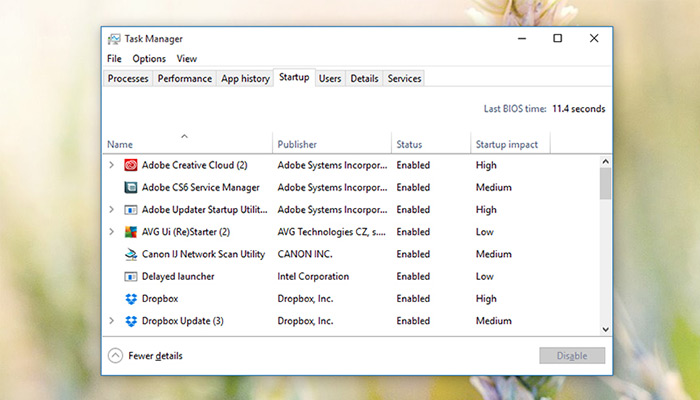Open the Options menu
The height and width of the screenshot is (400, 700).
click(x=149, y=58)
